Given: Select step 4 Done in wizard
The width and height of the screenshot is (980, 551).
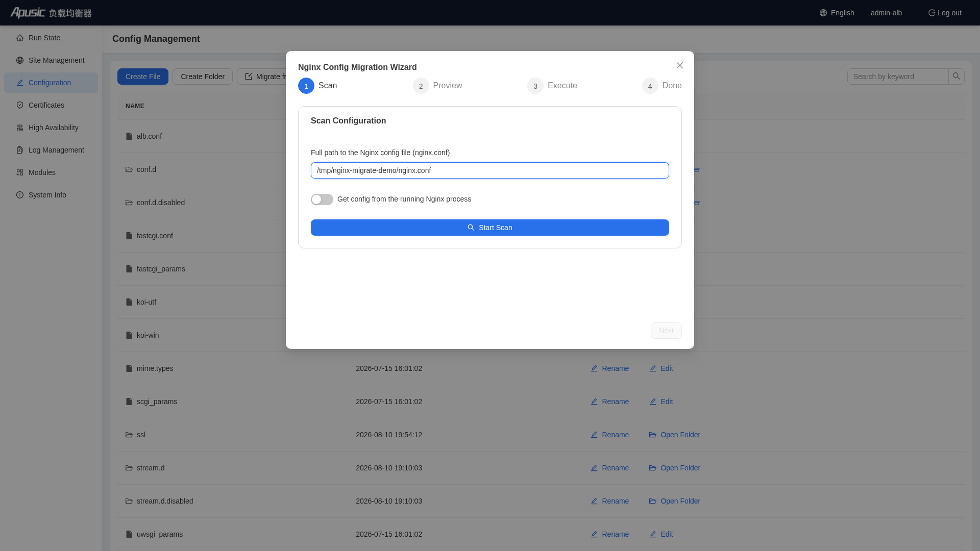Looking at the screenshot, I should pos(662,86).
